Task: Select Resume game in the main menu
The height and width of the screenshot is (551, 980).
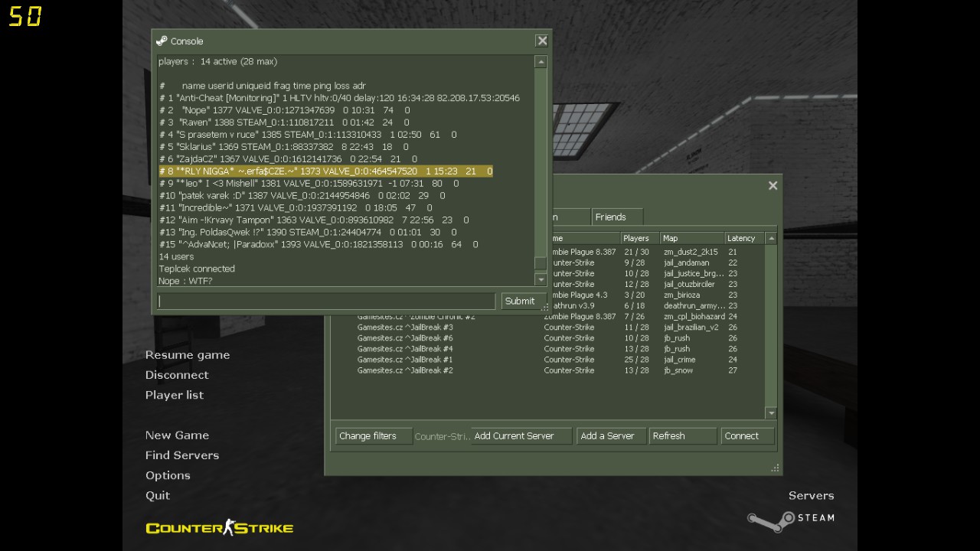Action: coord(188,354)
